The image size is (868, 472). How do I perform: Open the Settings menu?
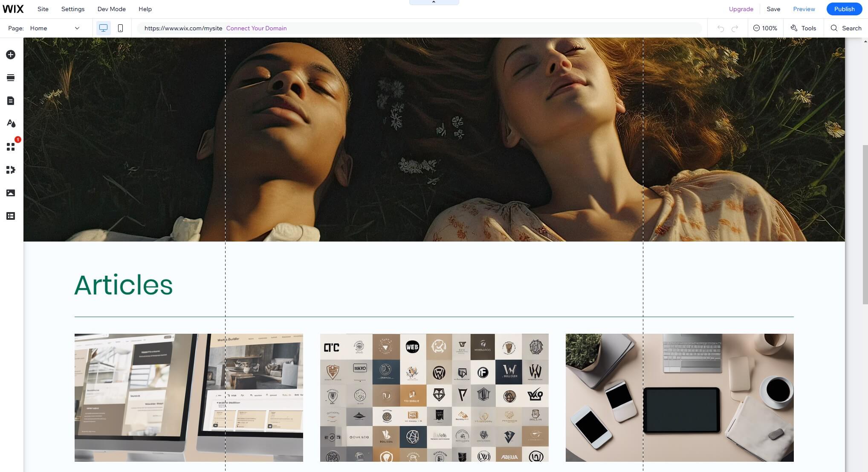click(x=73, y=9)
